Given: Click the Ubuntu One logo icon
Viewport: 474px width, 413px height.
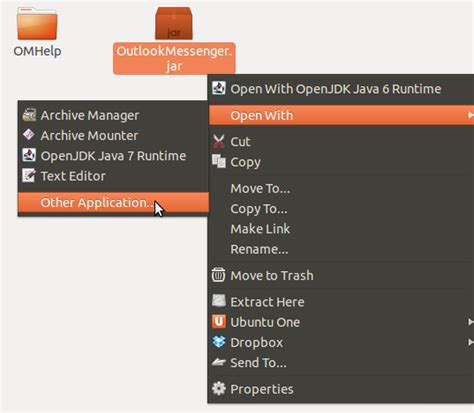Looking at the screenshot, I should tap(219, 322).
